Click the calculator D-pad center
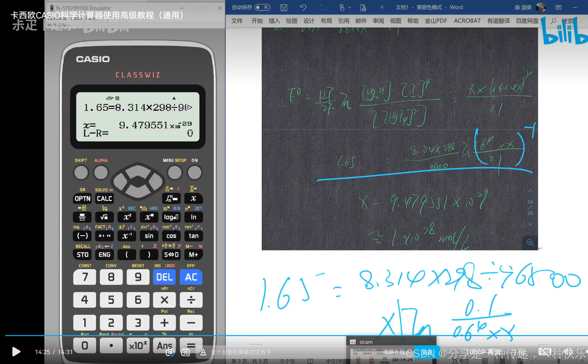 (x=138, y=181)
